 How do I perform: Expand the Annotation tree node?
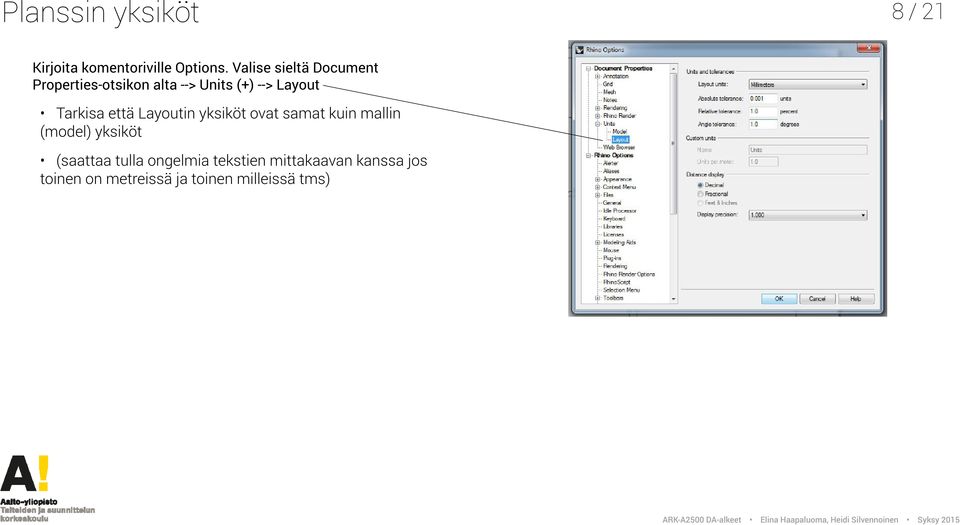(598, 76)
